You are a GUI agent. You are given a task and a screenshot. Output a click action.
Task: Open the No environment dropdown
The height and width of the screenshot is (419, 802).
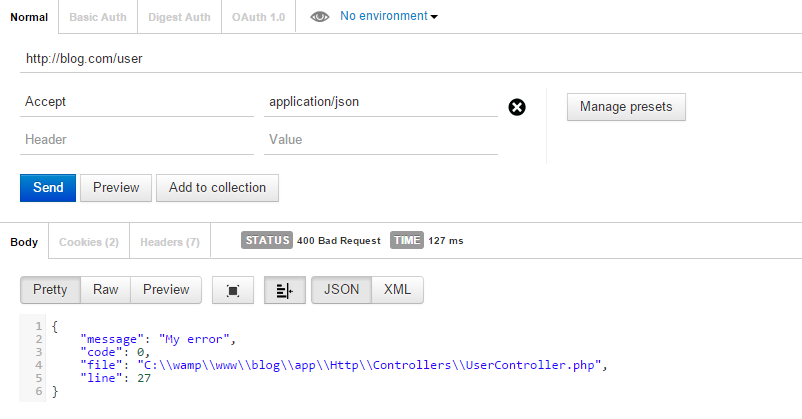click(x=388, y=16)
